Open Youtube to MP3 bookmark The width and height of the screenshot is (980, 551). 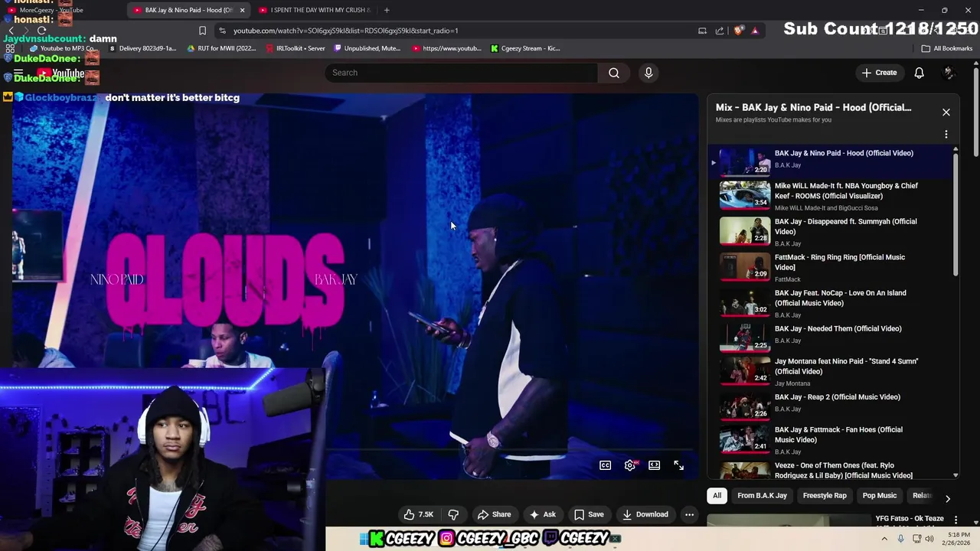pos(63,48)
